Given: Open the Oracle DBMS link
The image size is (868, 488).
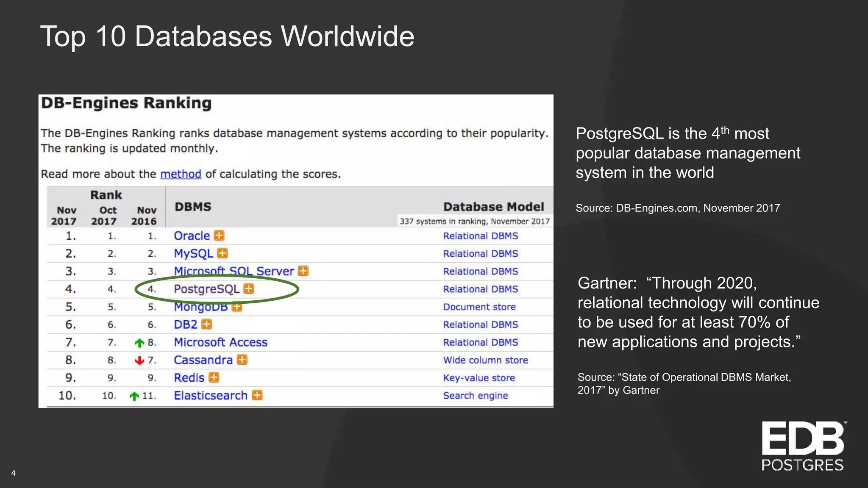Looking at the screenshot, I should click(x=192, y=236).
